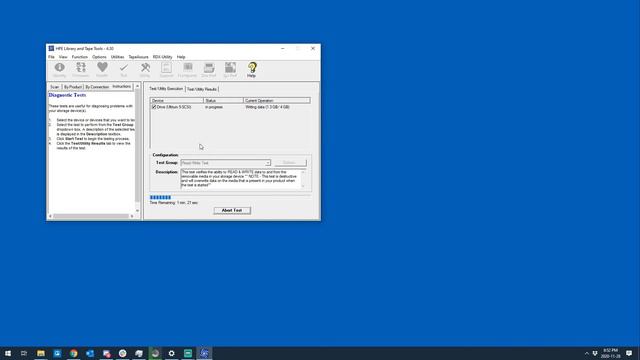Open the Drive Perf toolbar icon
This screenshot has height=360, width=640.
click(x=209, y=69)
